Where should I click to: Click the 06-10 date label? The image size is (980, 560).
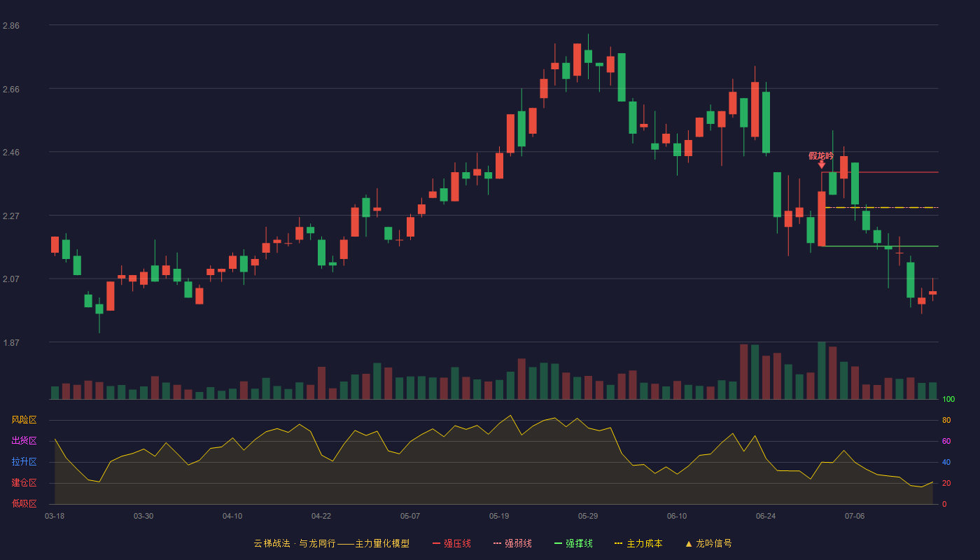tap(677, 516)
